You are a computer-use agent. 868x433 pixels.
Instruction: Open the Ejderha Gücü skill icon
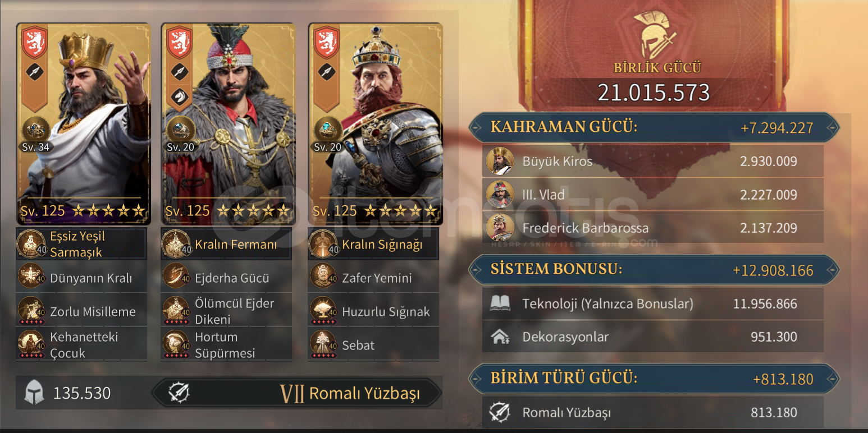176,277
